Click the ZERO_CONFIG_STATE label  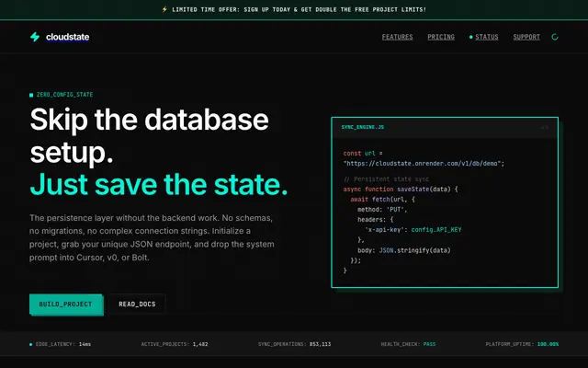coord(64,95)
